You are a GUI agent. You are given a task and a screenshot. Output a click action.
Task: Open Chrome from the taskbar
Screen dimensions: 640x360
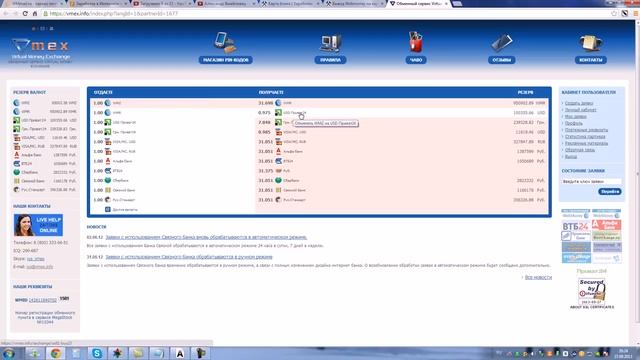(56, 353)
